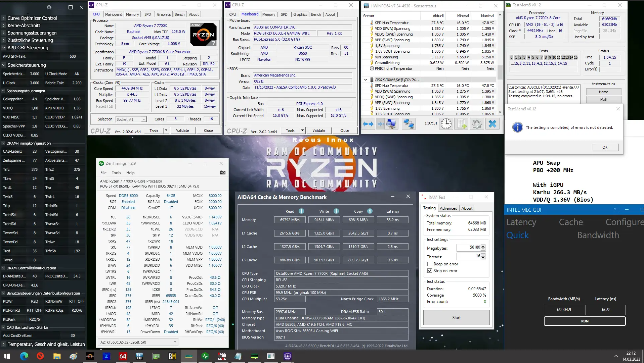Start HWiNFO logging with sheet-plus icon
Viewport: 644px width, 363px height.
[x=462, y=124]
